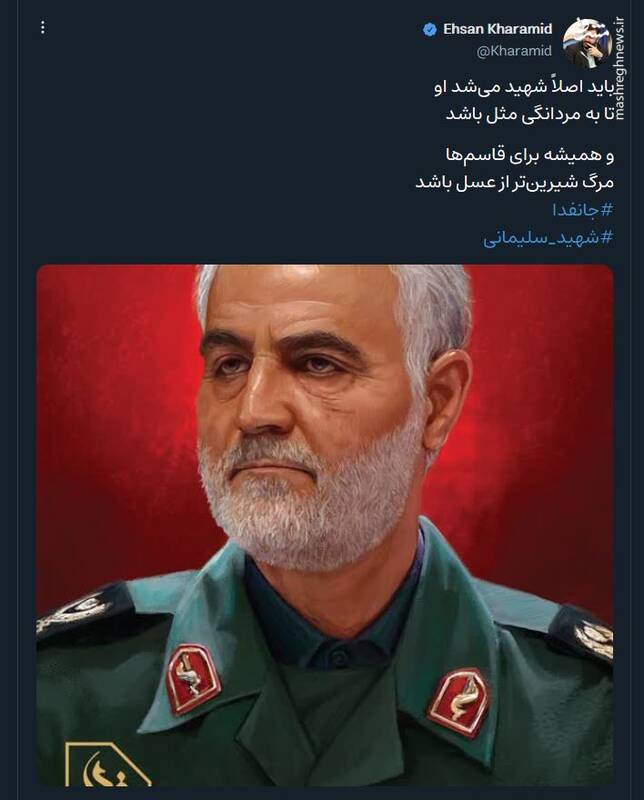Open the #شهید_سلیمانی hashtag
This screenshot has width=644, height=800.
pos(548,238)
